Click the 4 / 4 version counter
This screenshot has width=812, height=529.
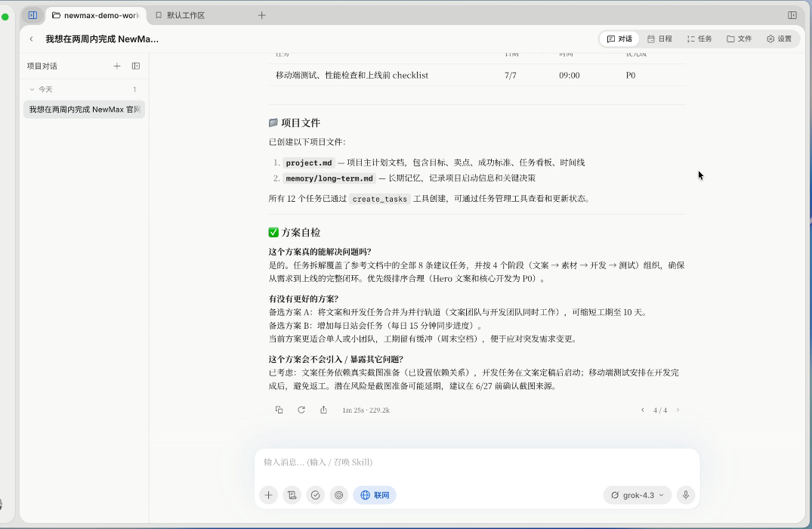coord(659,410)
